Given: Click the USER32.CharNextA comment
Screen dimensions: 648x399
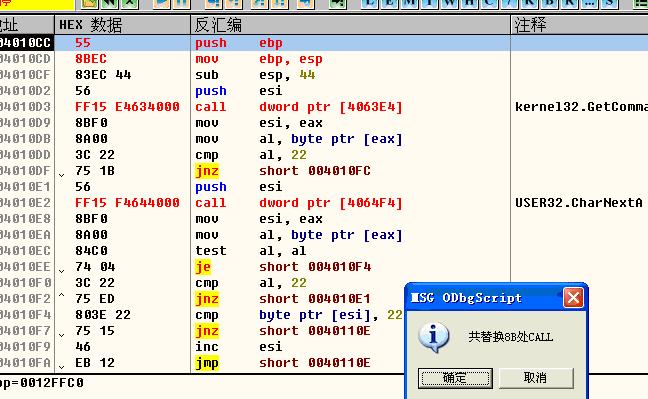Looking at the screenshot, I should tap(579, 203).
